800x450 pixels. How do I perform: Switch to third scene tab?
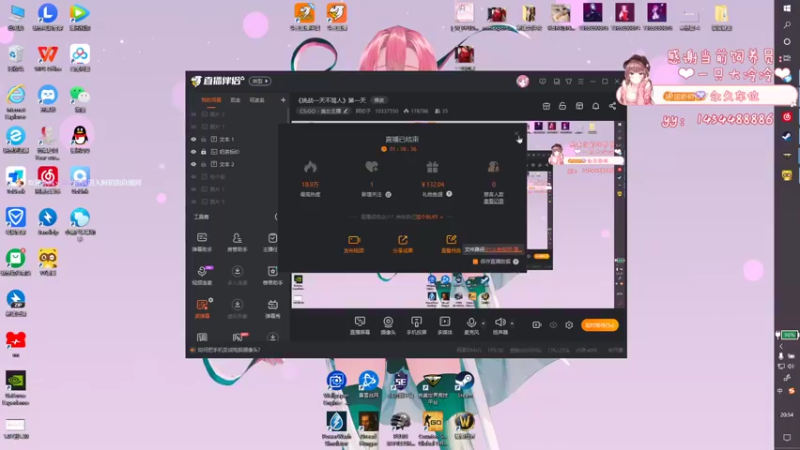(x=257, y=100)
